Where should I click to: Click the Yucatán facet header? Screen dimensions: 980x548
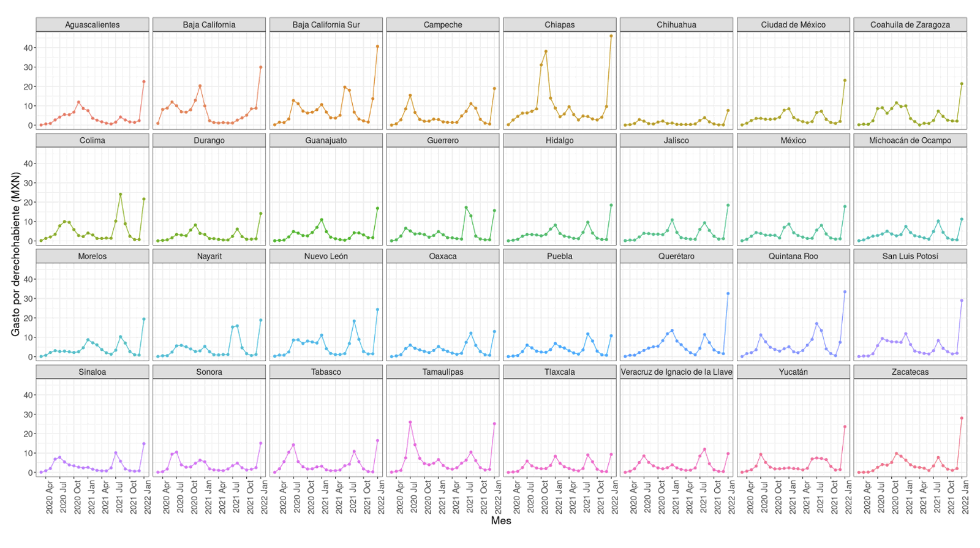point(793,372)
